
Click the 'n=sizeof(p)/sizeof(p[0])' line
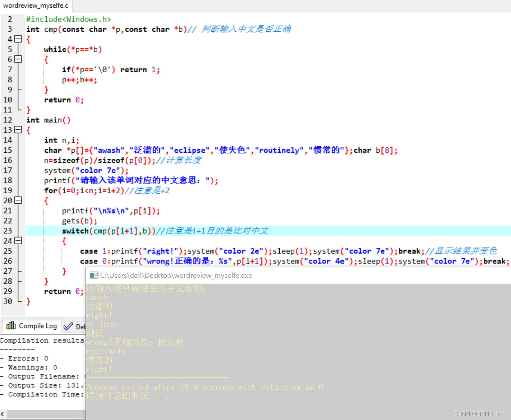123,160
